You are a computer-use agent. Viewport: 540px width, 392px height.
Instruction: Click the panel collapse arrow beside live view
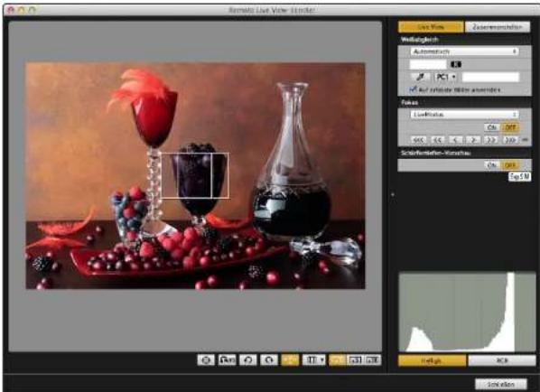(x=393, y=195)
